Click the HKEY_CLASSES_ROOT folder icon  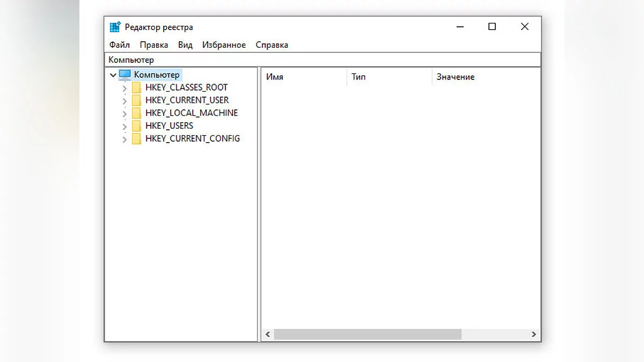pyautogui.click(x=136, y=87)
